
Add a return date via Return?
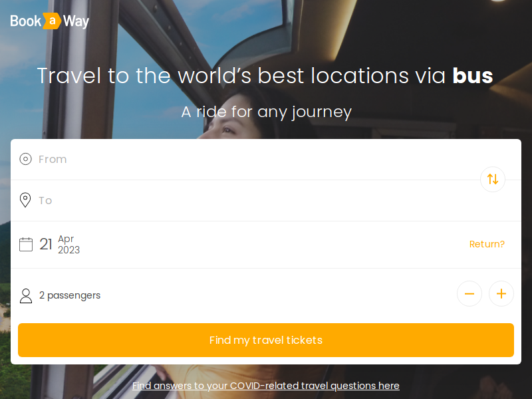coord(487,244)
